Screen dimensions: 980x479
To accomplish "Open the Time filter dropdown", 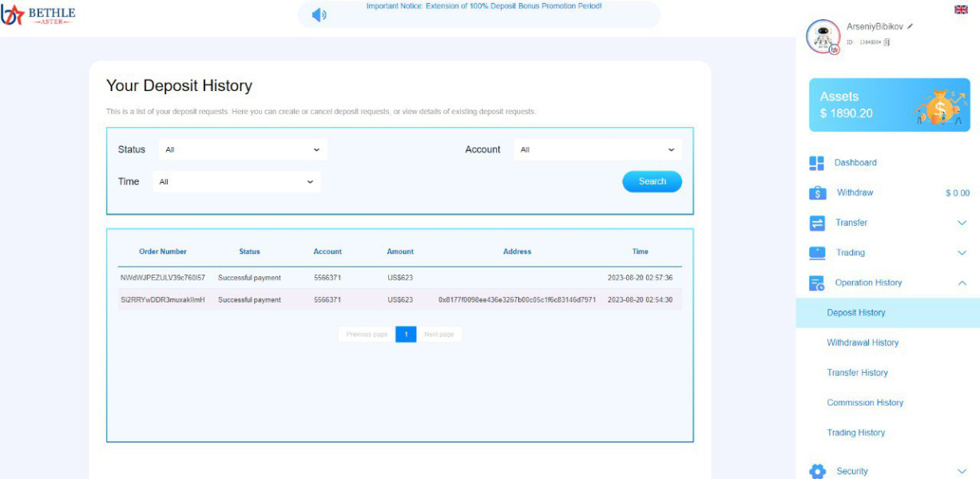I will [236, 182].
